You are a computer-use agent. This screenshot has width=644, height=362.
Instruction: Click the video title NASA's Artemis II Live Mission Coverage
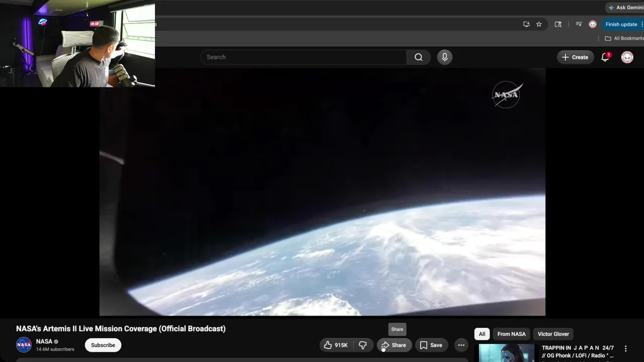pyautogui.click(x=121, y=328)
